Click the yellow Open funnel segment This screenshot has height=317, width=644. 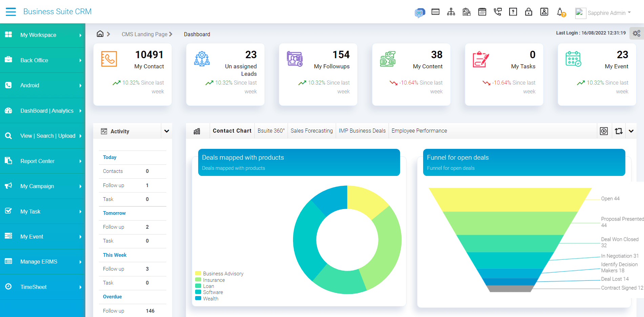(510, 200)
